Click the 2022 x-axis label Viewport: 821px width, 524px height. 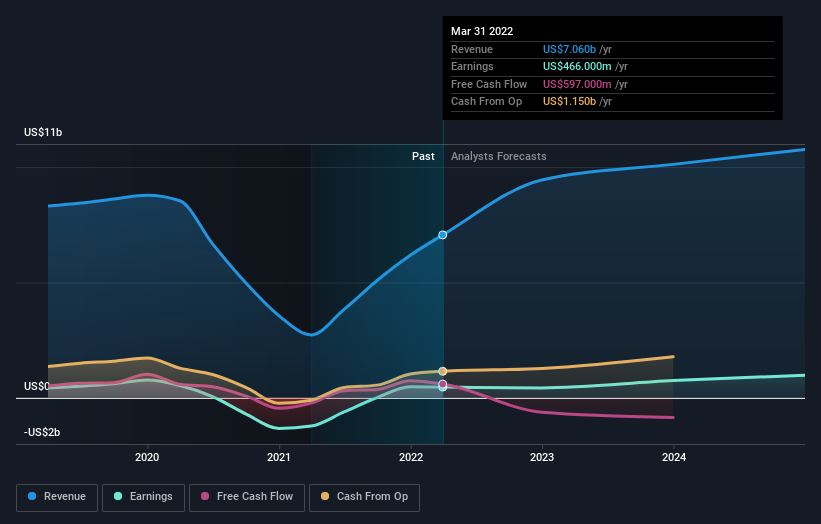pyautogui.click(x=411, y=458)
